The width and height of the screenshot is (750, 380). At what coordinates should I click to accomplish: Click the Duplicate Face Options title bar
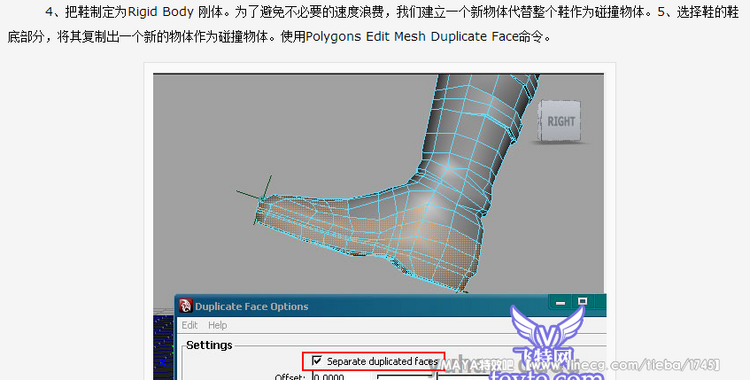pyautogui.click(x=364, y=306)
